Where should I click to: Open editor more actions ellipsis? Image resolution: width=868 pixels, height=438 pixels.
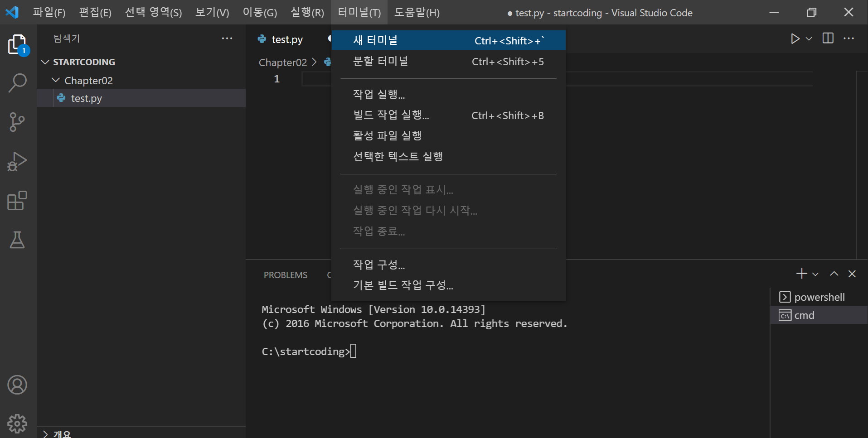[x=849, y=39]
